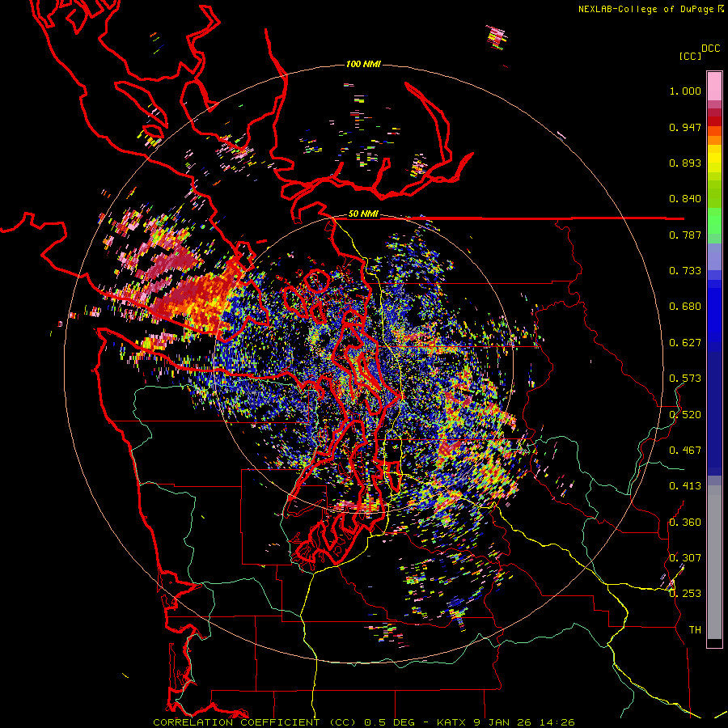Click the 0.787 color scale value
728x728 pixels.
click(x=685, y=235)
